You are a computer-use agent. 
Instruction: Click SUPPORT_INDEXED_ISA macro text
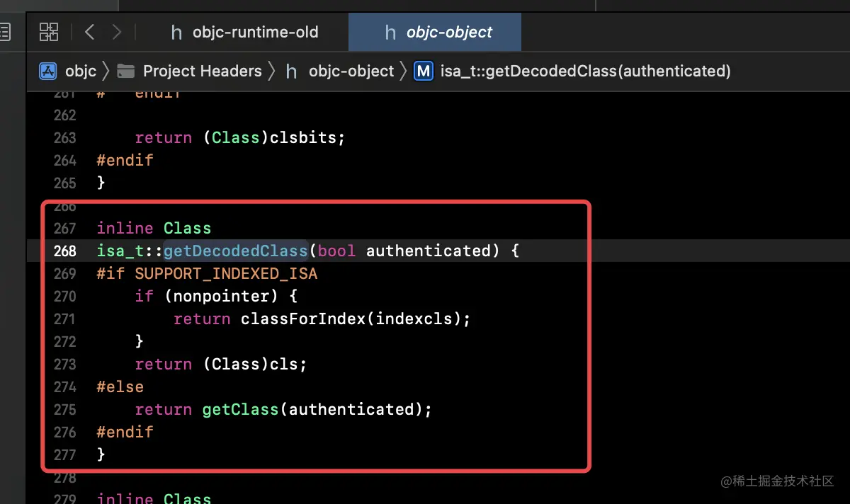[226, 273]
